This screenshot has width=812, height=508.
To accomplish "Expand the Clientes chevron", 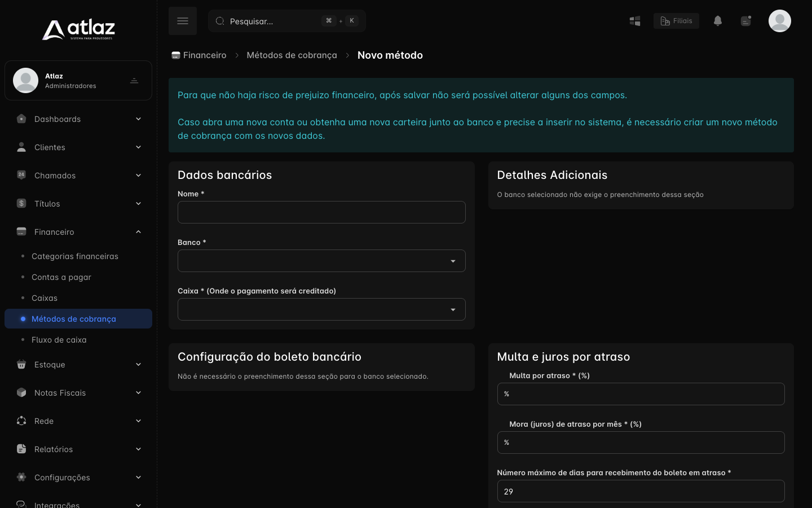I will point(138,147).
